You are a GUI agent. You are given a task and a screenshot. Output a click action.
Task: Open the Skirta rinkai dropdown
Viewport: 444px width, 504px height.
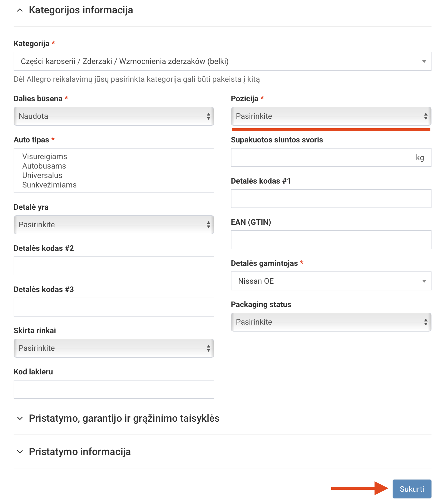[114, 348]
